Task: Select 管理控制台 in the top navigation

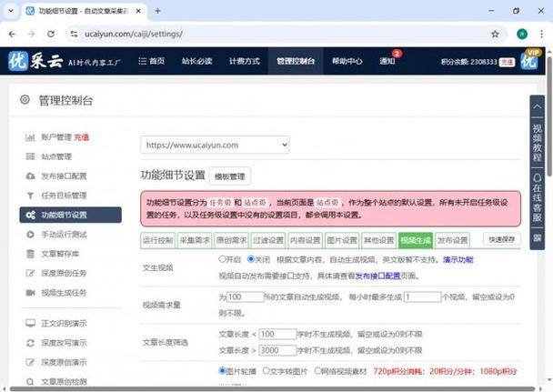Action: [x=296, y=61]
